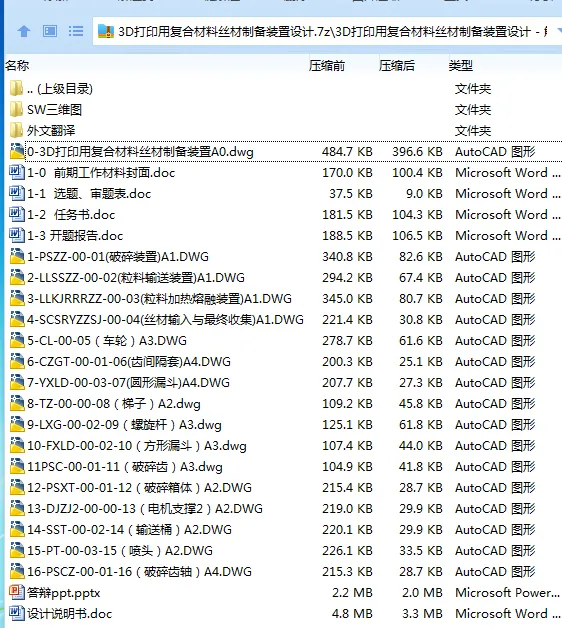Viewport: 562px width, 628px height.
Task: Click the PowerPoint icon of 答辩ppt.pptx
Action: click(x=17, y=592)
